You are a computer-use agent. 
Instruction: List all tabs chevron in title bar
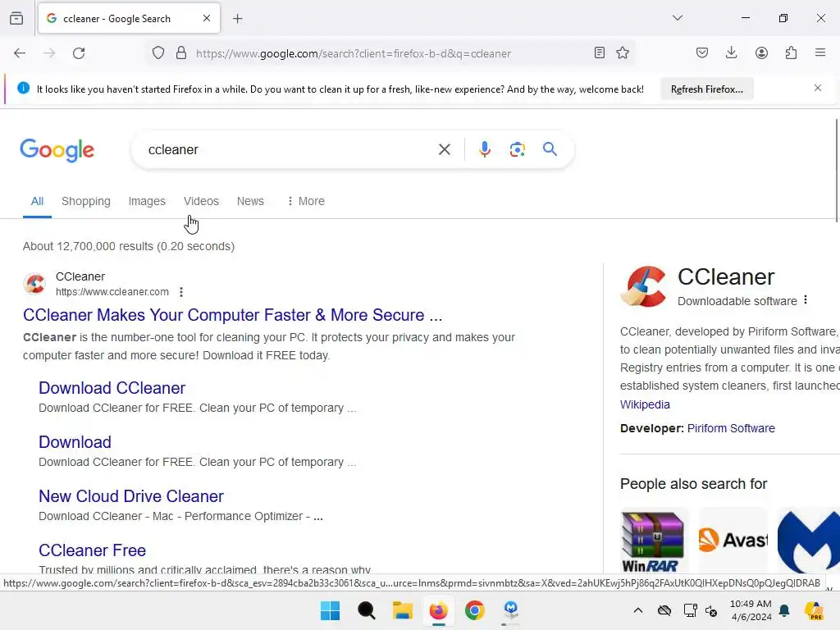click(677, 18)
